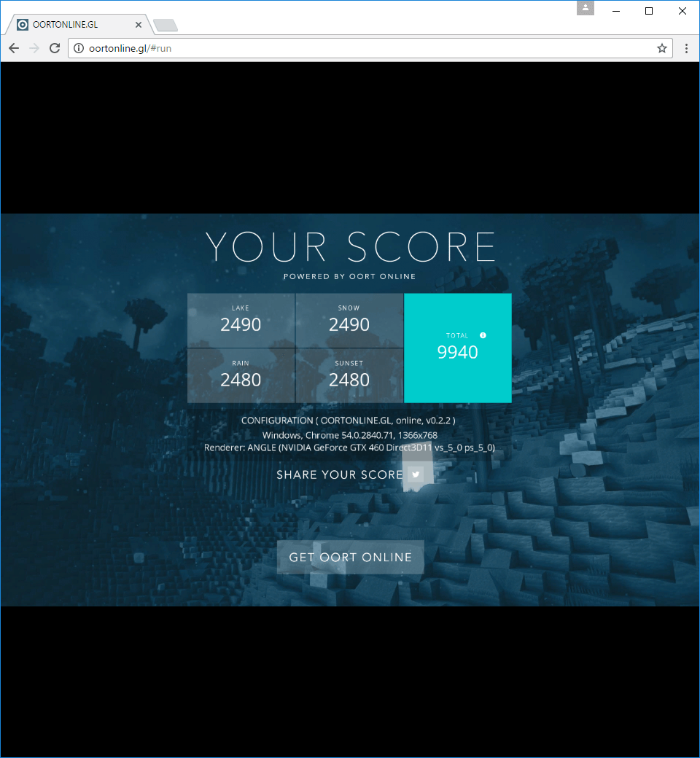Click the Renderer ANGLE GeForce GTX 460 line
The width and height of the screenshot is (700, 758).
349,448
